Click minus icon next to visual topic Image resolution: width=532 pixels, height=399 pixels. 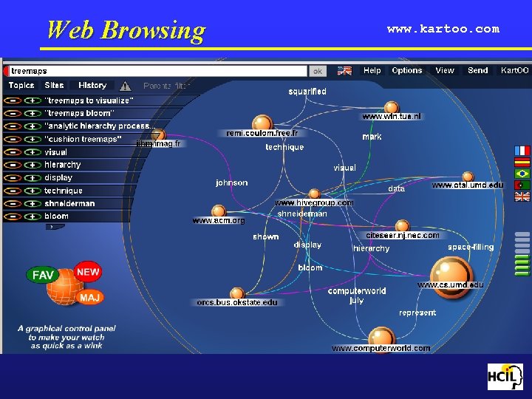pos(13,152)
